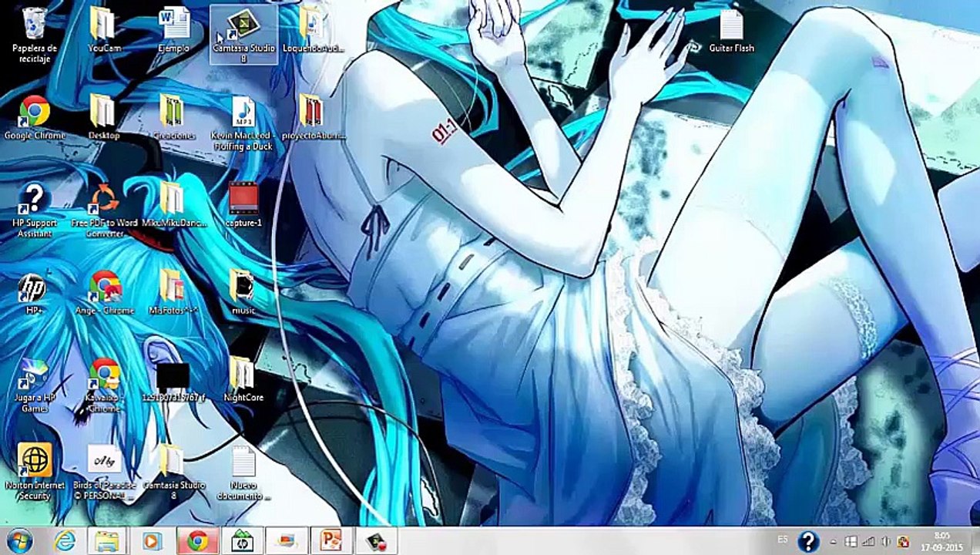Image resolution: width=980 pixels, height=555 pixels.
Task: Click the Show desktop button strip
Action: click(x=975, y=541)
